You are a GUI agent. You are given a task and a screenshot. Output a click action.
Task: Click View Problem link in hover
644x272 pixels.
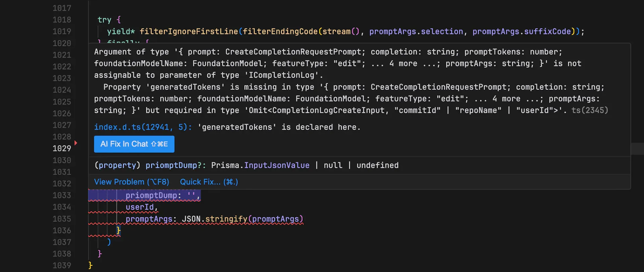(131, 182)
